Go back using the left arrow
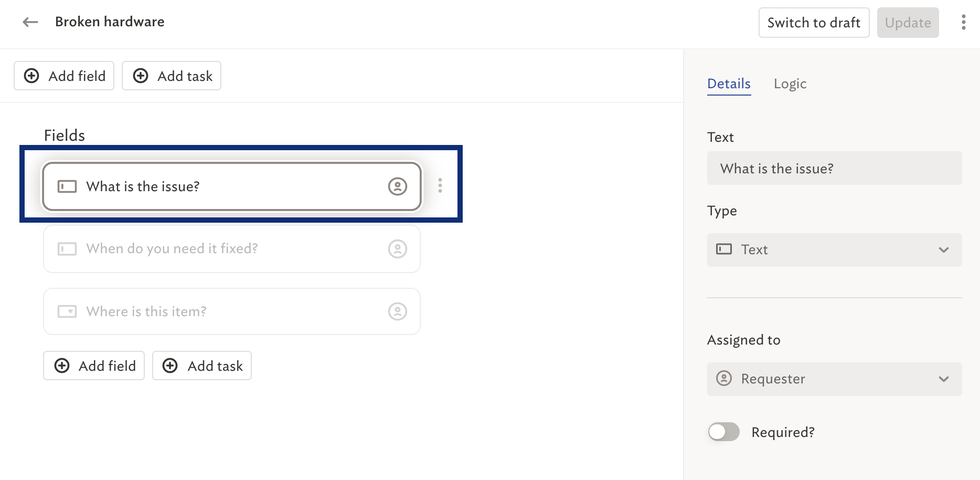The width and height of the screenshot is (980, 480). (x=30, y=22)
